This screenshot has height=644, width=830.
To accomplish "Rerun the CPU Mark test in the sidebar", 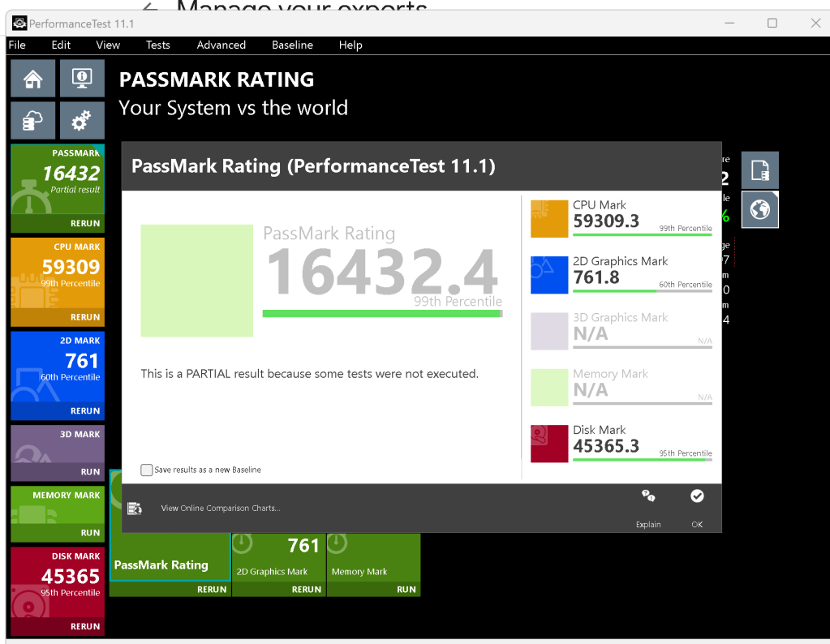I will 85,317.
